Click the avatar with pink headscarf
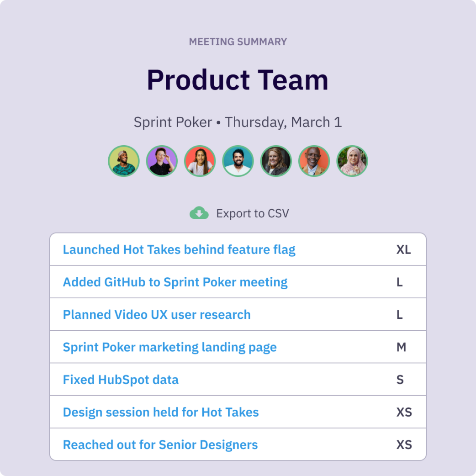The image size is (476, 476). pyautogui.click(x=352, y=161)
